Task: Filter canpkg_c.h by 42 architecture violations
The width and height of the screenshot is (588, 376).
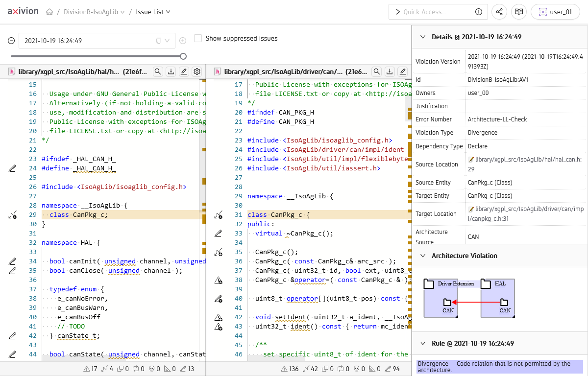Action: [311, 369]
